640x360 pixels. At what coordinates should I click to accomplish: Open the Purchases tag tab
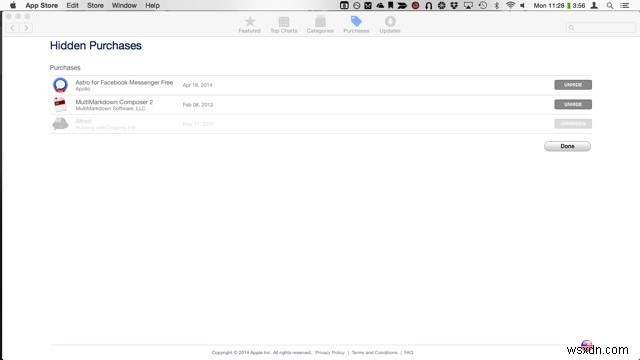coord(356,25)
